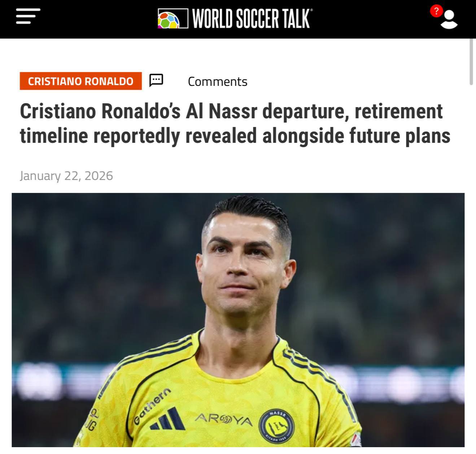Click the red question mark badge
The height and width of the screenshot is (454, 476).
436,11
